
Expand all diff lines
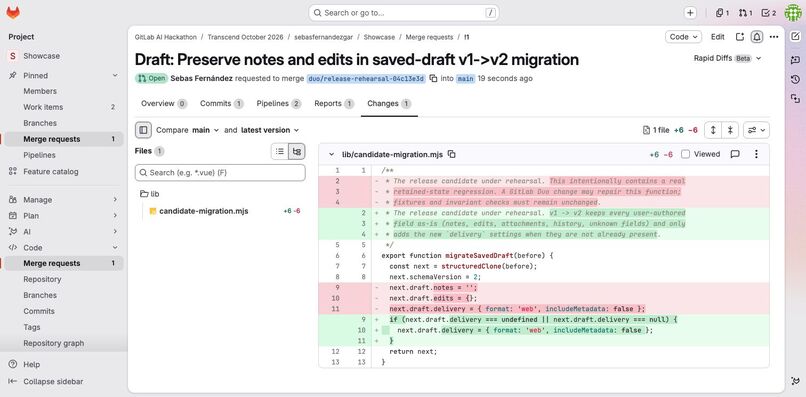tap(713, 130)
